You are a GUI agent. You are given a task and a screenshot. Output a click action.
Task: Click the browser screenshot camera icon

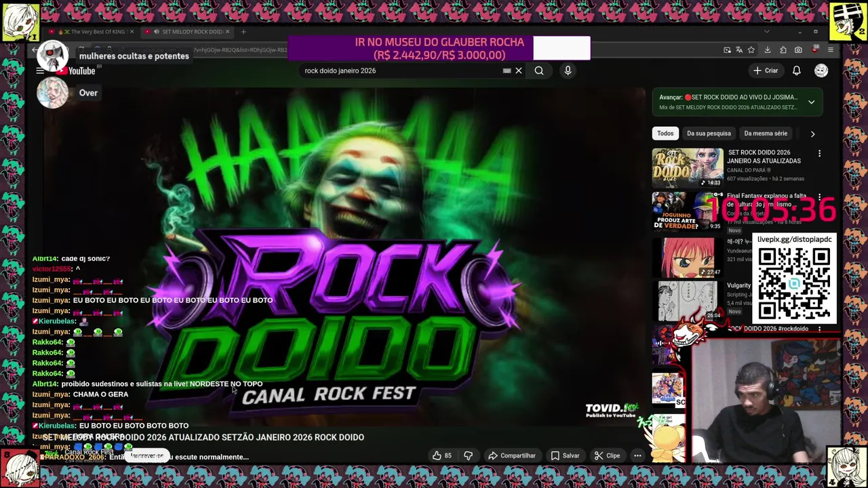click(798, 50)
